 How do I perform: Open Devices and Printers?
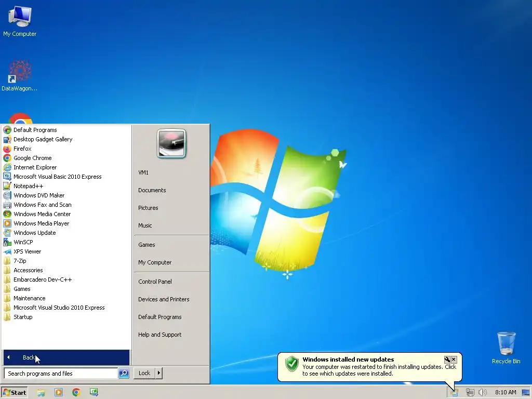click(164, 299)
